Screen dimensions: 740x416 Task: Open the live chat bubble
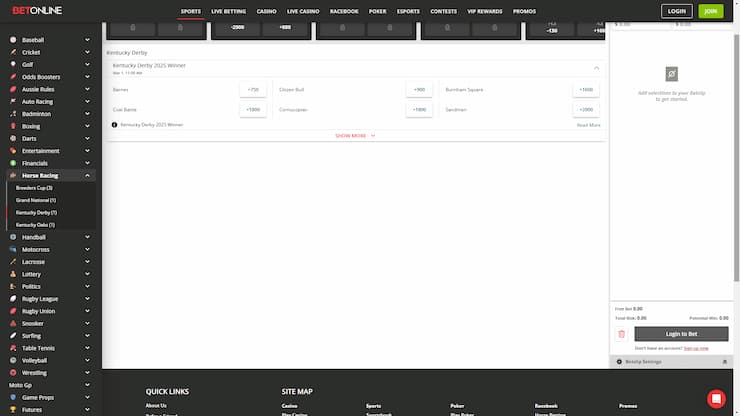tap(716, 399)
